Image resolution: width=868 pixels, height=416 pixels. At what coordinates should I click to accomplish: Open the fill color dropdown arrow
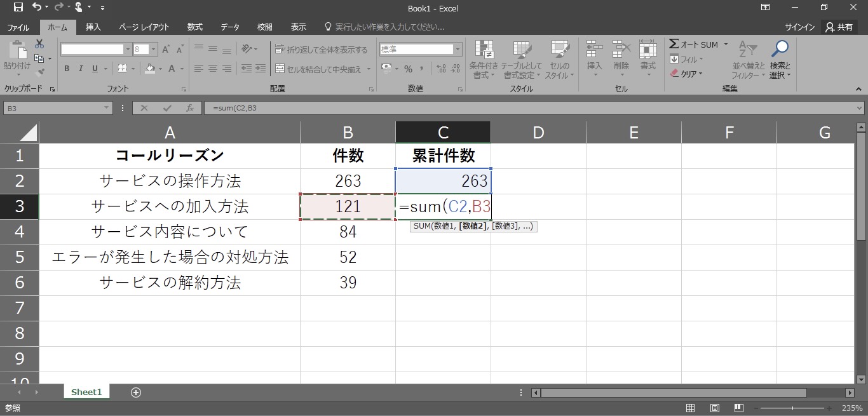pyautogui.click(x=160, y=69)
